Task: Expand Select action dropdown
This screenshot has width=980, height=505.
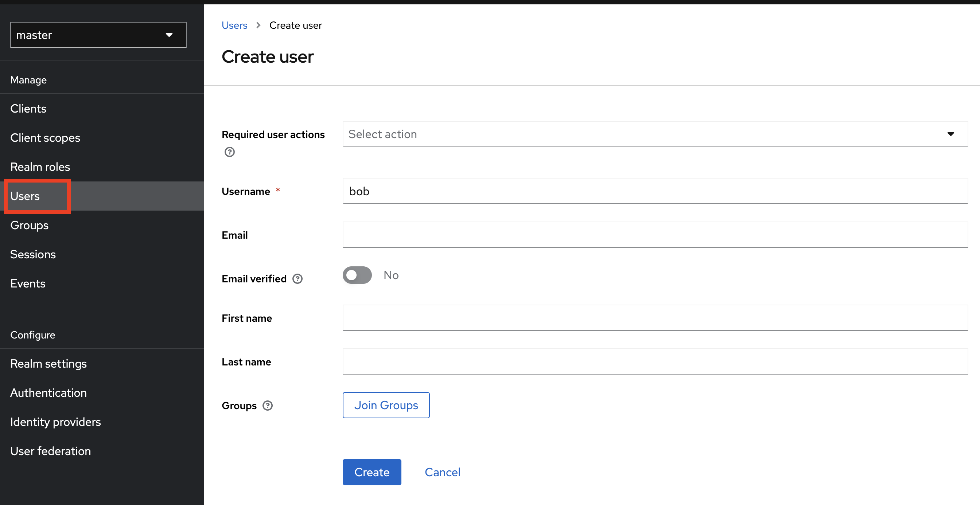Action: 647,134
